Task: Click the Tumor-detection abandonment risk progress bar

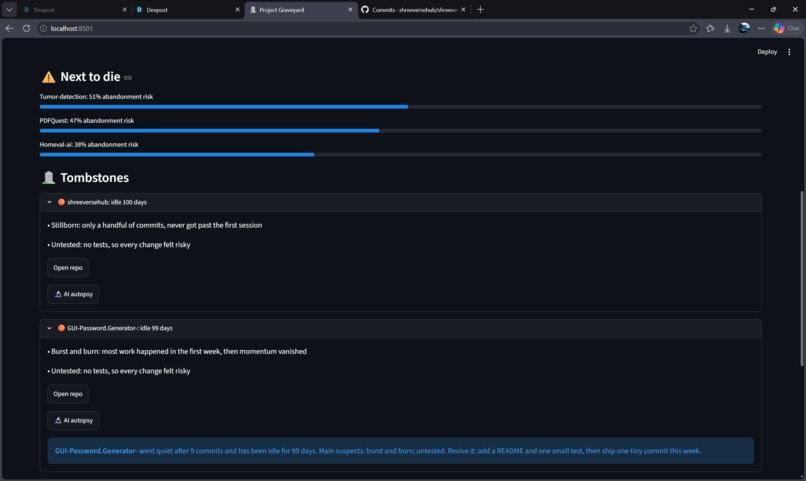Action: tap(400, 107)
